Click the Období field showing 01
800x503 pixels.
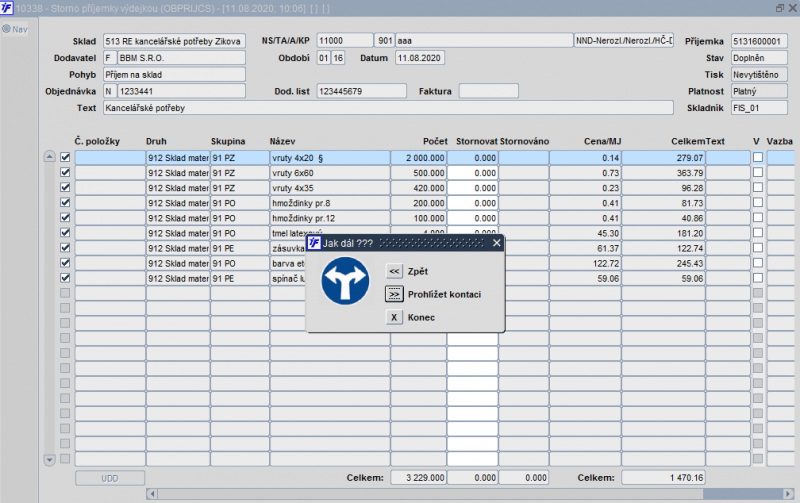(323, 58)
